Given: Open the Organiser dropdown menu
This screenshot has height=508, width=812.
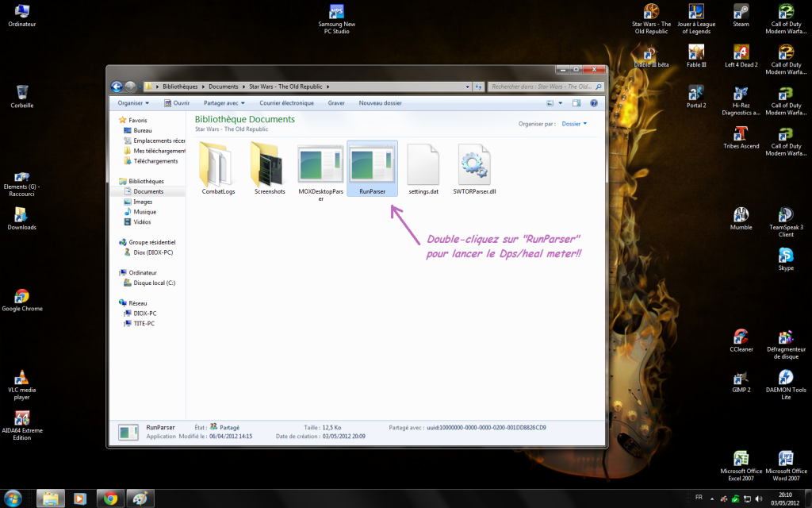Looking at the screenshot, I should [133, 103].
